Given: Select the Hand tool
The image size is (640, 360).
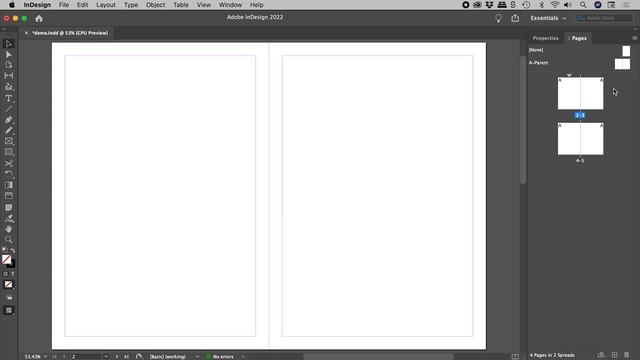Looking at the screenshot, I should tap(9, 229).
